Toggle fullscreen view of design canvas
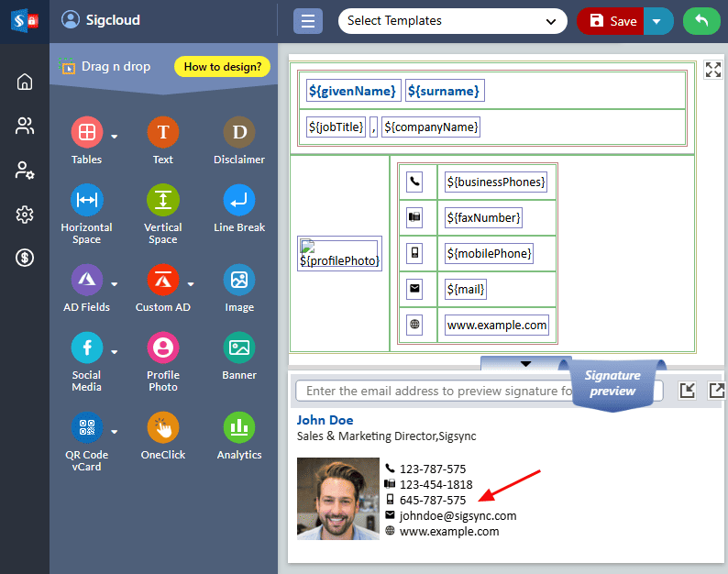This screenshot has width=728, height=574. [713, 71]
